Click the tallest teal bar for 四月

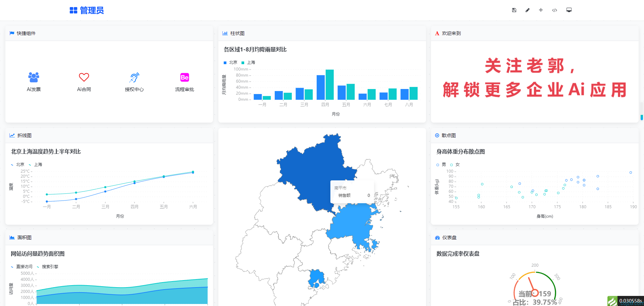[x=329, y=85]
